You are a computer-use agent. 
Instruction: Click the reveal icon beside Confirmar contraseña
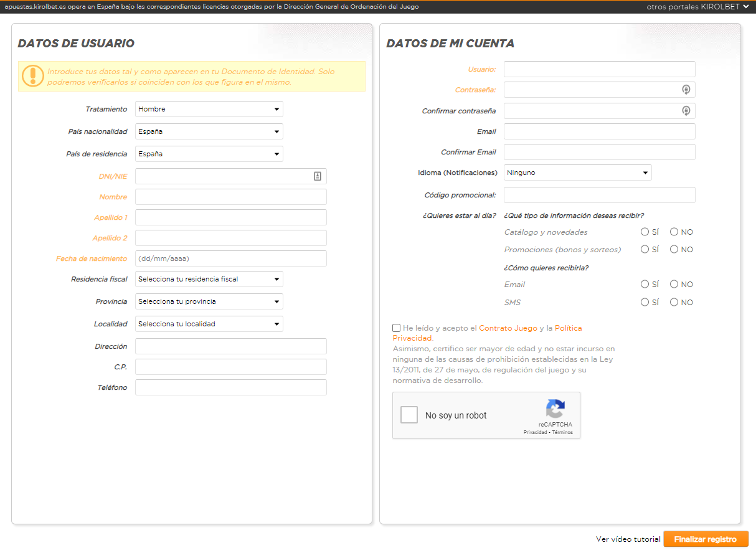point(686,110)
